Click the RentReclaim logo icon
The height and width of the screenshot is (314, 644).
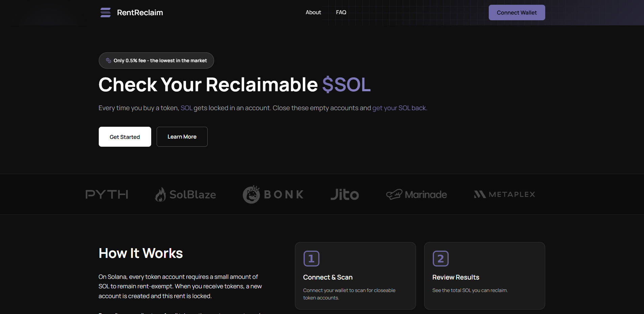tap(106, 13)
